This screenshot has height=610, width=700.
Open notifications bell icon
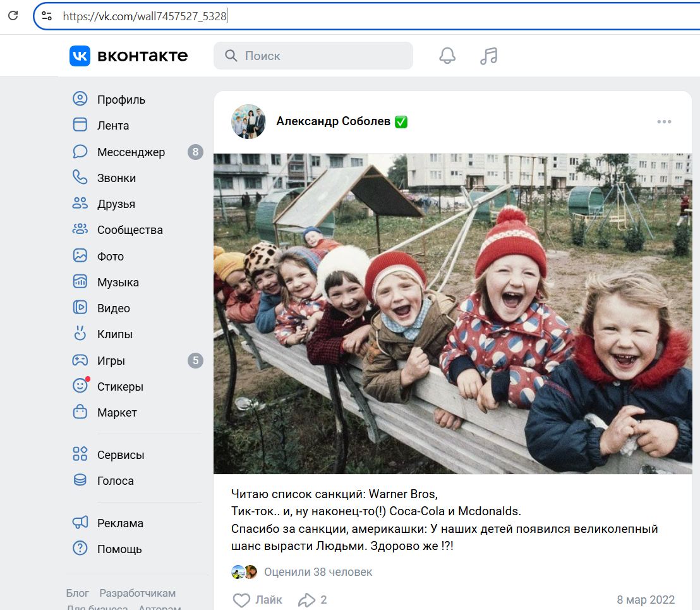coord(447,56)
